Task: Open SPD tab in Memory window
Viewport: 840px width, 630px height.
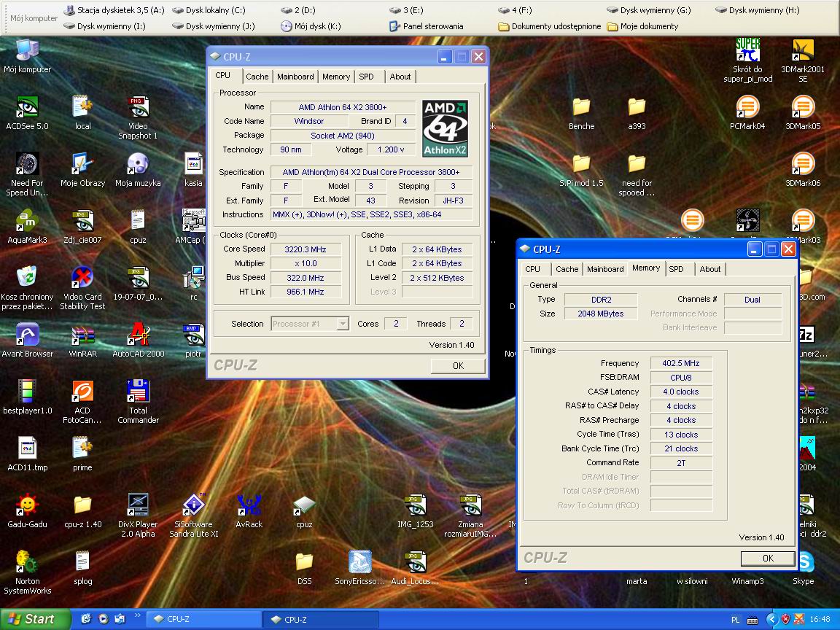Action: [x=676, y=269]
